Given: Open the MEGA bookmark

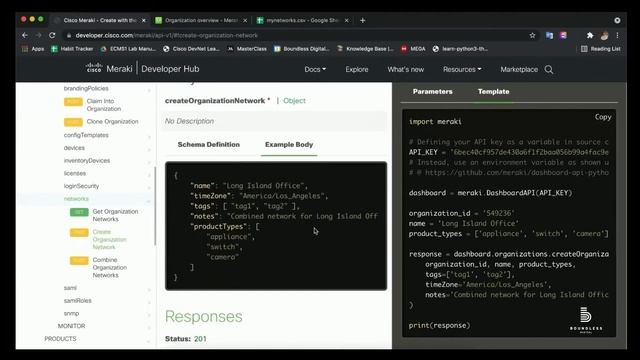Looking at the screenshot, I should (413, 49).
